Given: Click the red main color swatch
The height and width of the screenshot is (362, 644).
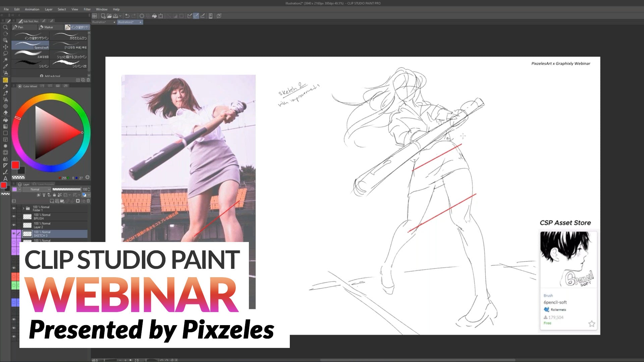Looking at the screenshot, I should coord(15,165).
